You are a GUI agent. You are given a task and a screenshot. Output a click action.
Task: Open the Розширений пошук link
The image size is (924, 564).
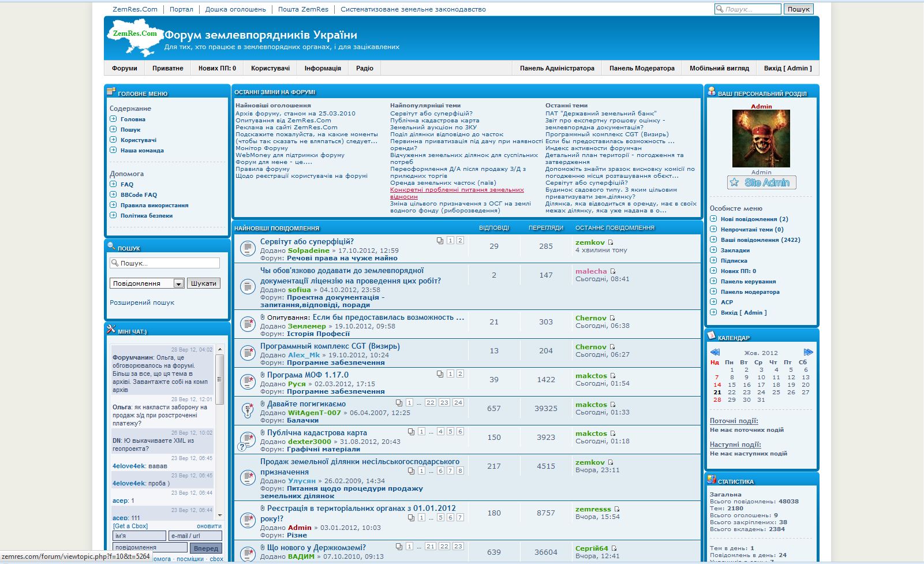coord(142,302)
